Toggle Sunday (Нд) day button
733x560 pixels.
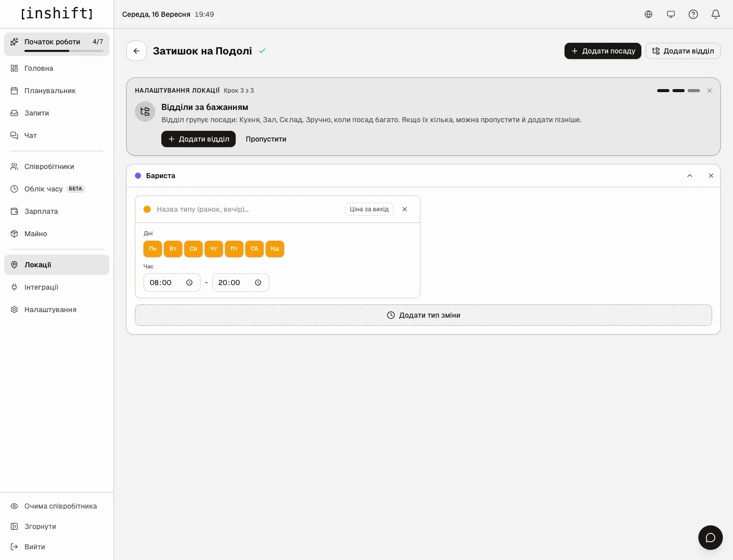point(275,249)
